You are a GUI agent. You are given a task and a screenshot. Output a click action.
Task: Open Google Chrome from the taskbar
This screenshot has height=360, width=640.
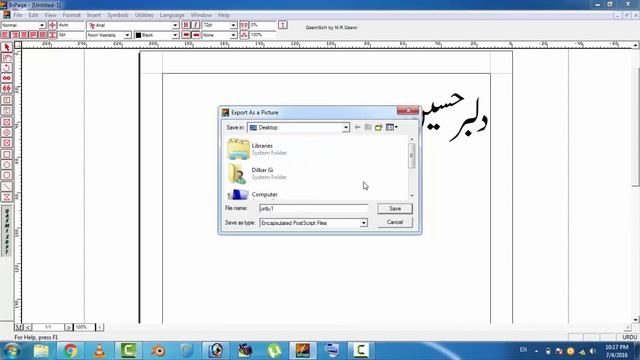70,351
